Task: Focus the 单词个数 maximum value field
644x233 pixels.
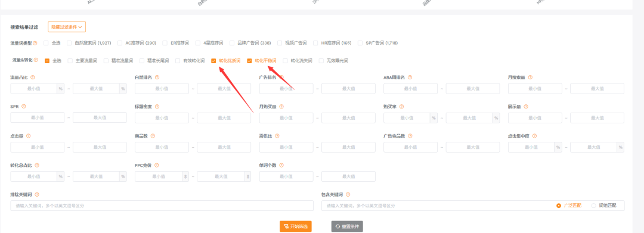Action: click(x=348, y=176)
